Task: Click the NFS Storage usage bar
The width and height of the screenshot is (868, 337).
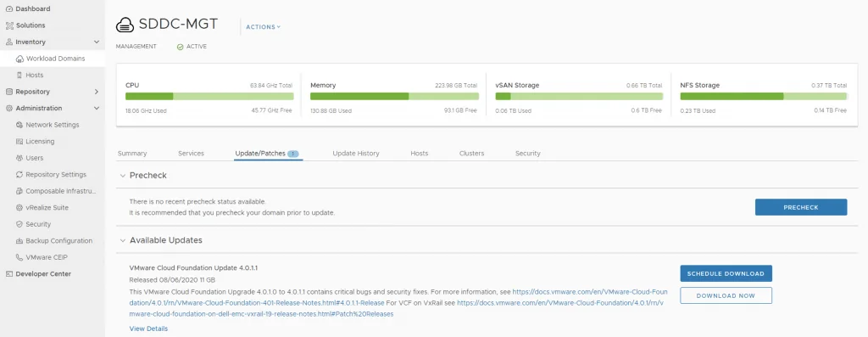Action: 764,97
